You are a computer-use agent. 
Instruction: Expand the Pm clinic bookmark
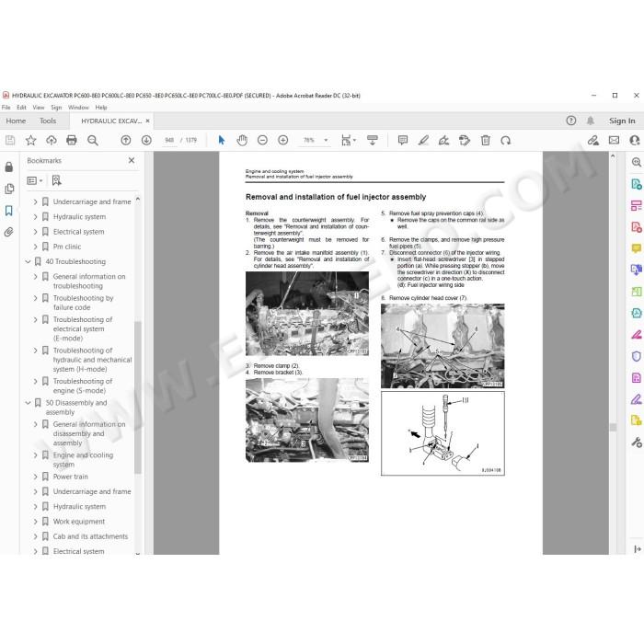click(35, 247)
